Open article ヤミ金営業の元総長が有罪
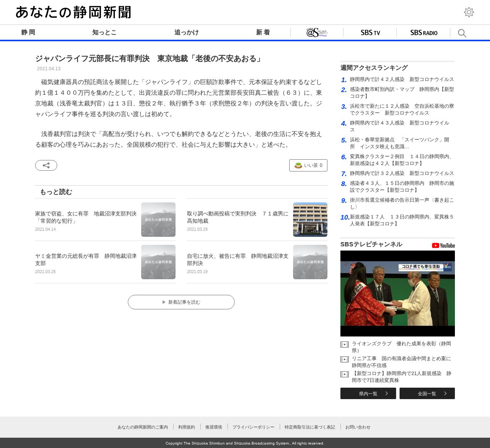Screen dimensions: 490x448 click(86, 260)
